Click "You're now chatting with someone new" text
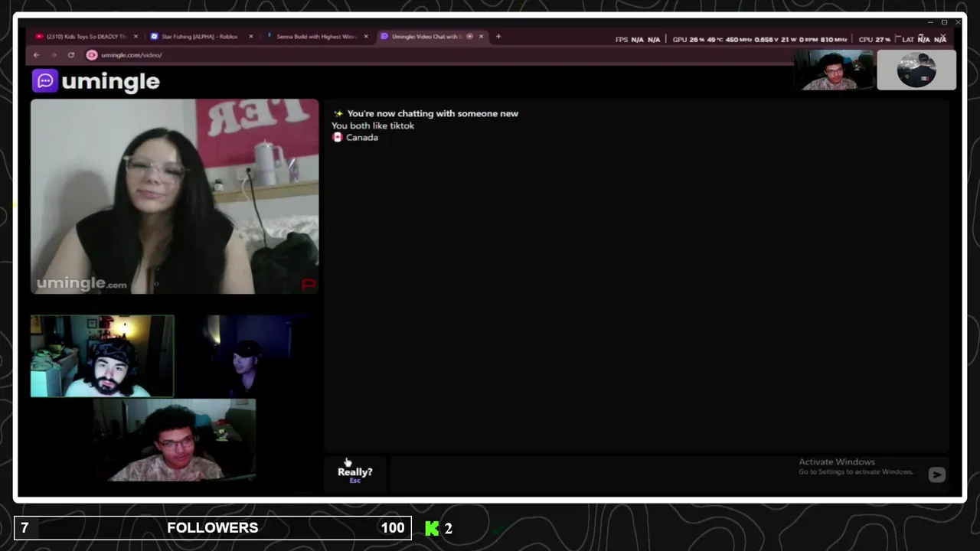This screenshot has height=551, width=980. (433, 113)
